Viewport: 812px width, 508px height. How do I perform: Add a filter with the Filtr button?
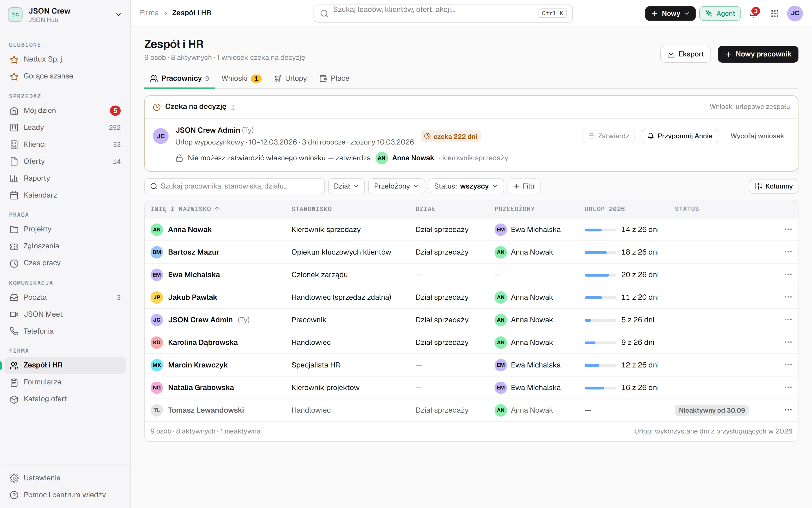[x=524, y=186]
